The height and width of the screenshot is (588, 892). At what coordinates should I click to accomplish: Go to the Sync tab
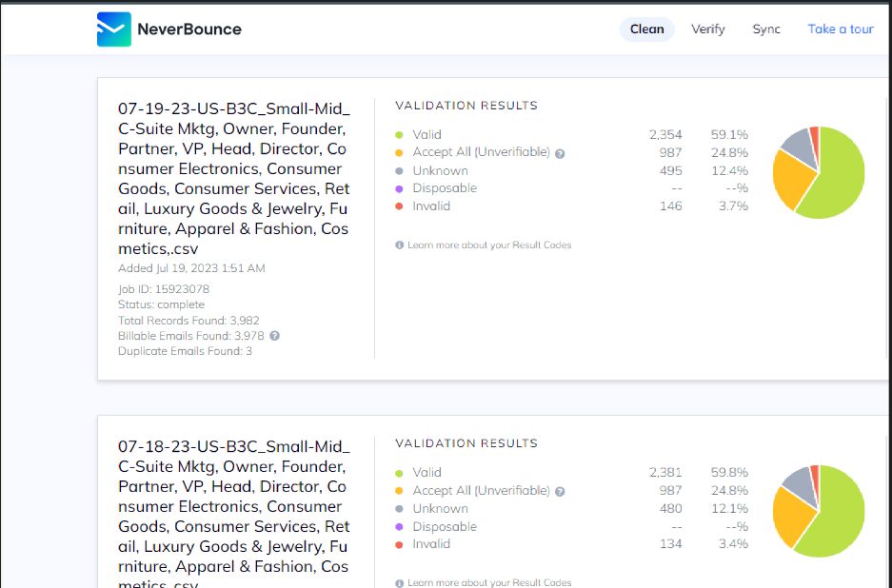[x=766, y=29]
